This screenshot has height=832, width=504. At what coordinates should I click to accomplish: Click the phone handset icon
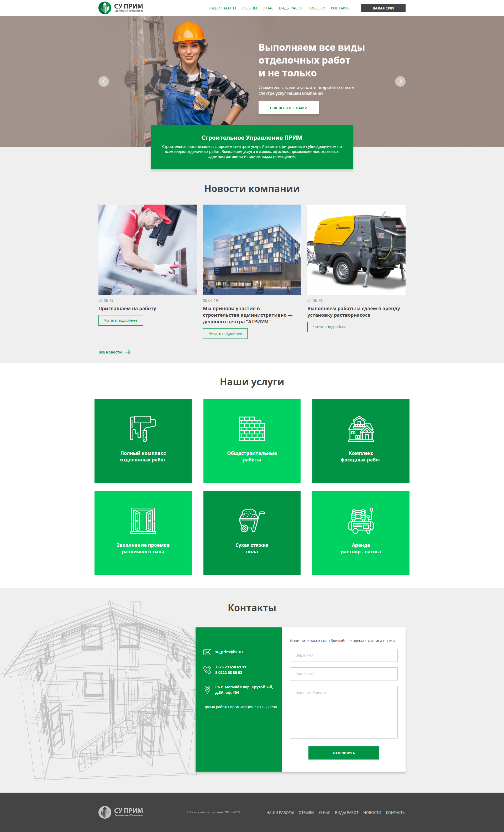pos(207,670)
